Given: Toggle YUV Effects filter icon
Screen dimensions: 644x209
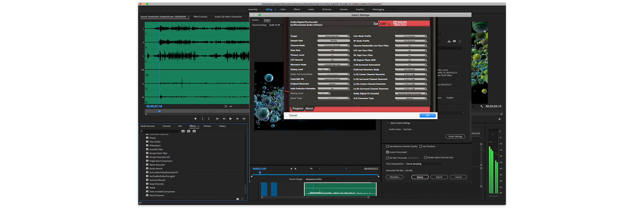Looking at the screenshot, I should click(194, 131).
